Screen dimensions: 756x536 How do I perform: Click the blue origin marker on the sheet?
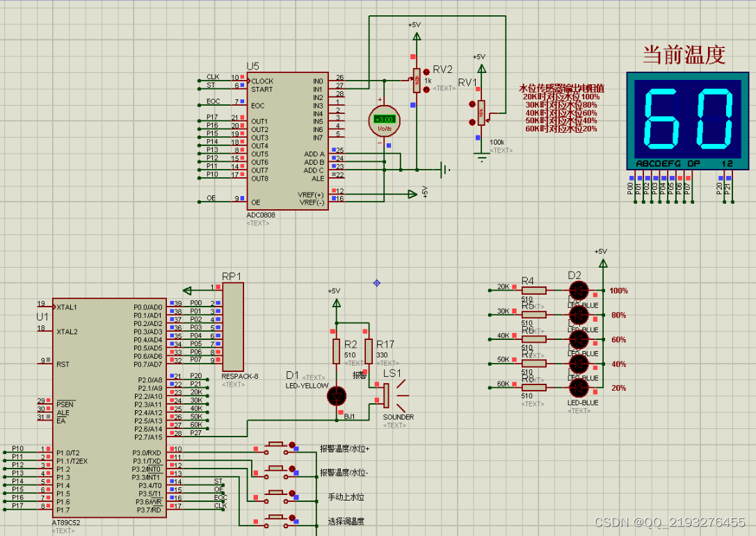point(377,283)
